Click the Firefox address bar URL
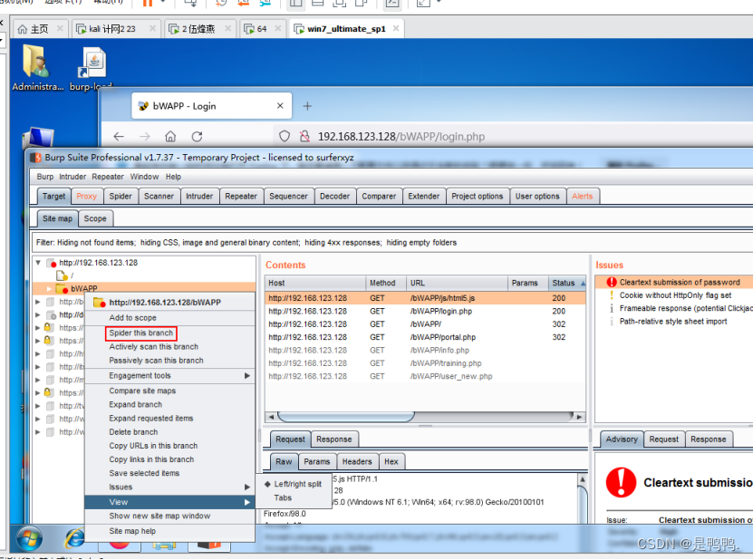The height and width of the screenshot is (560, 753). point(401,137)
